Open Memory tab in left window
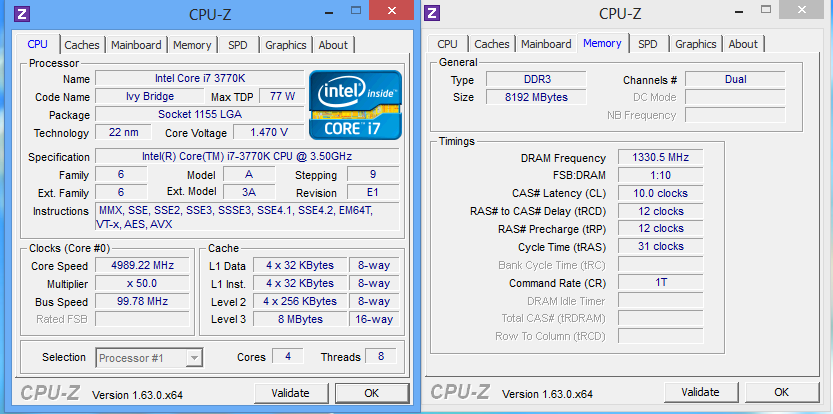833x414 pixels. click(192, 45)
